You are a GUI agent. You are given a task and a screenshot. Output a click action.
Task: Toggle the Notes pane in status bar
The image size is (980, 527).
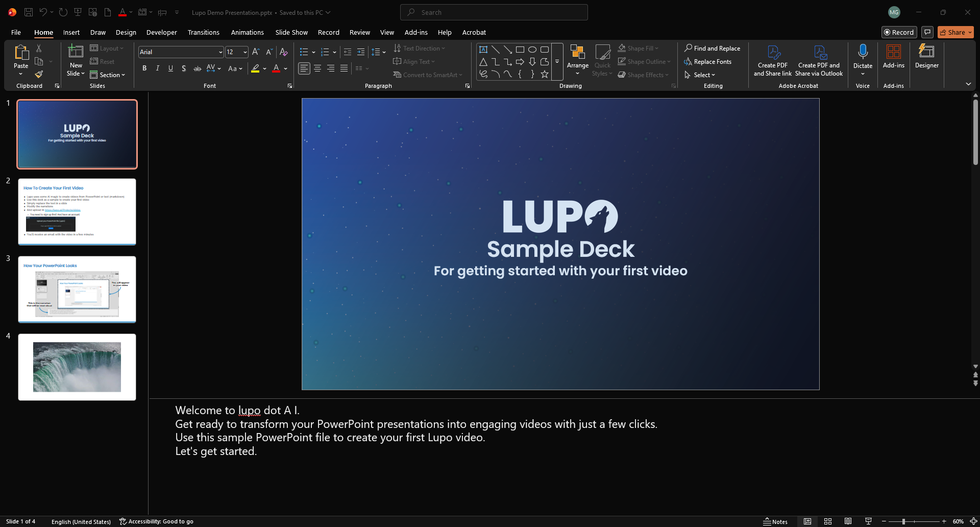(x=775, y=521)
